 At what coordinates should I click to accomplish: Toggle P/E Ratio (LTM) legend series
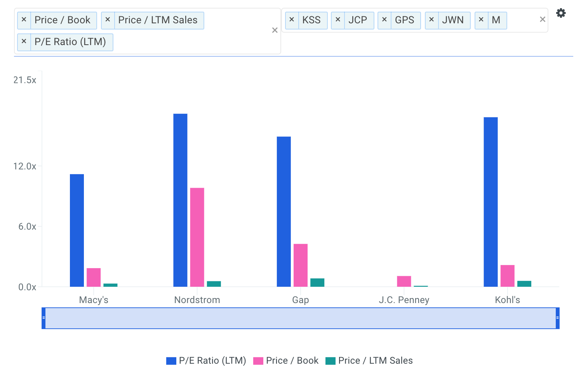(206, 361)
